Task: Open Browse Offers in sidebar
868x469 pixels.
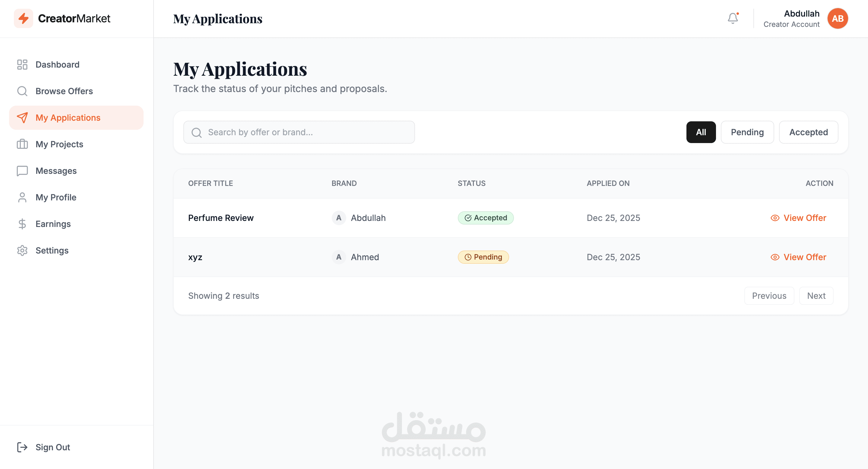Action: [64, 91]
